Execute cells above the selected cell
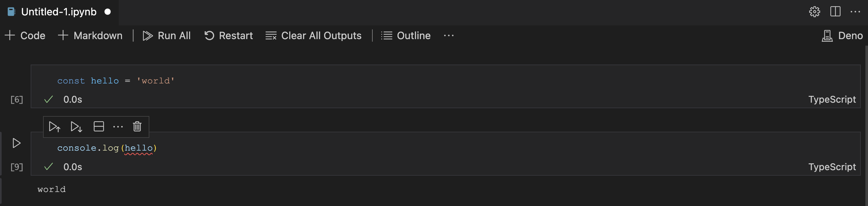The image size is (868, 206). click(54, 127)
